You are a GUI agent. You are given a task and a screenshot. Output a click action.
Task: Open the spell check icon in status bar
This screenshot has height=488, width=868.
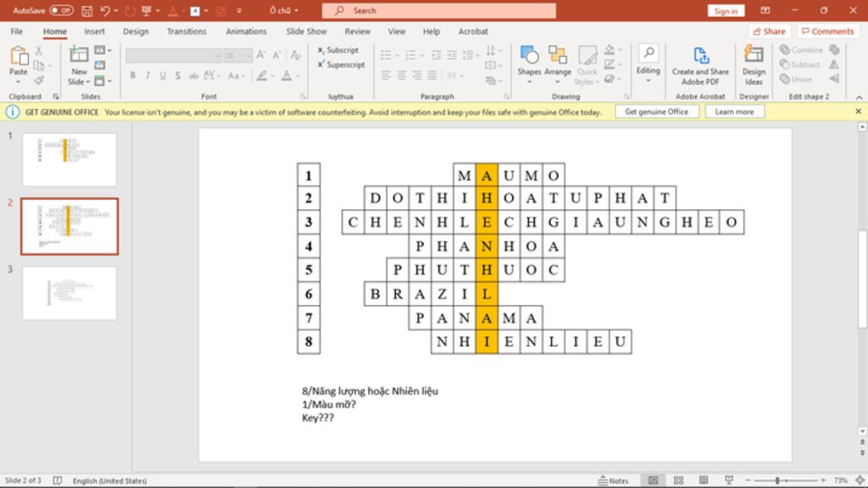(x=57, y=480)
